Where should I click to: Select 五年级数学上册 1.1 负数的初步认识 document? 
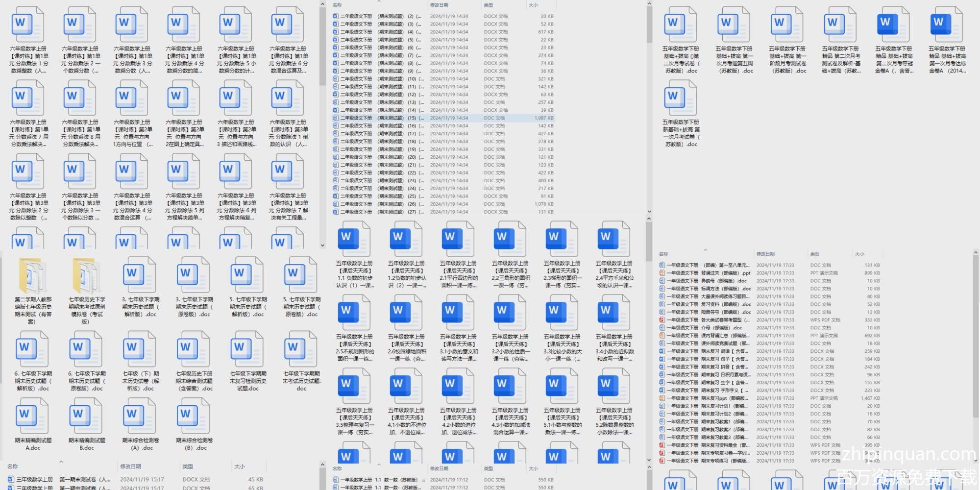(x=354, y=239)
